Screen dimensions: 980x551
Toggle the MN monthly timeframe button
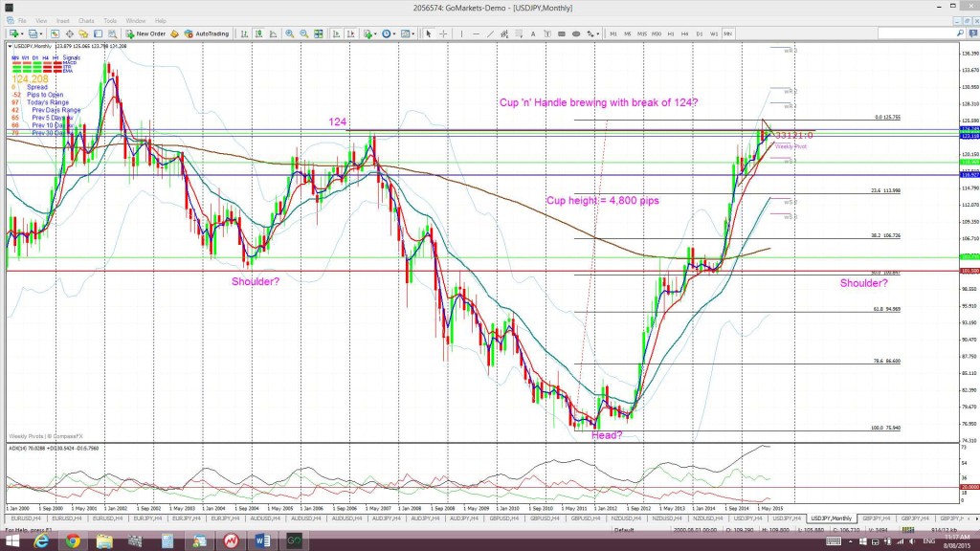728,33
